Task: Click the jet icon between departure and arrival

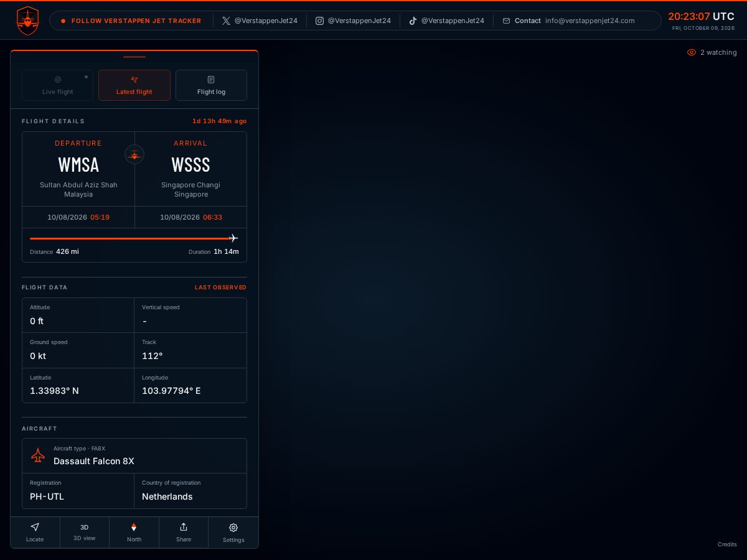Action: click(x=134, y=154)
